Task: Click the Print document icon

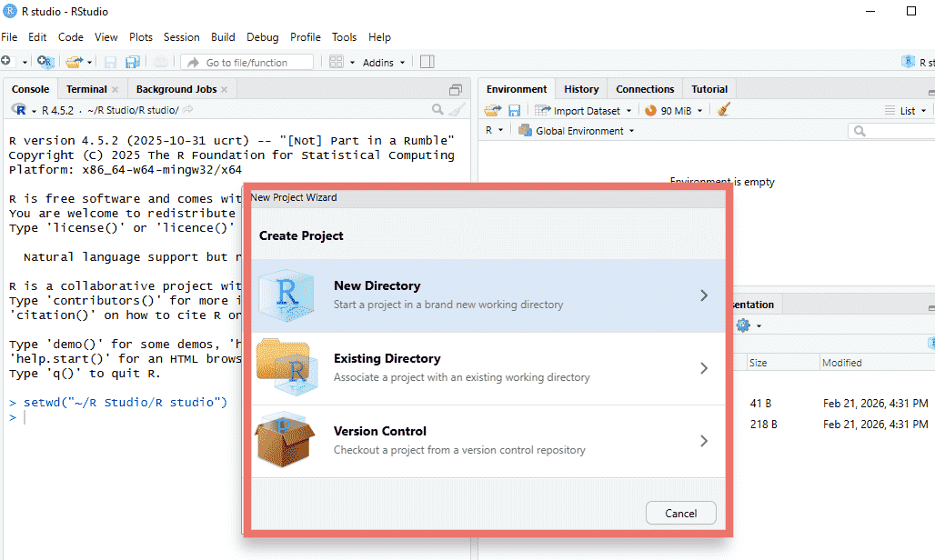Action: 160,61
